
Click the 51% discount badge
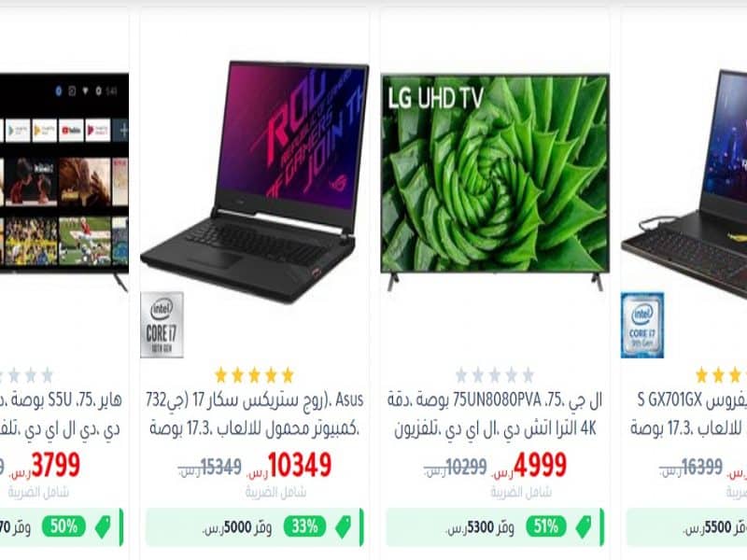pyautogui.click(x=546, y=526)
